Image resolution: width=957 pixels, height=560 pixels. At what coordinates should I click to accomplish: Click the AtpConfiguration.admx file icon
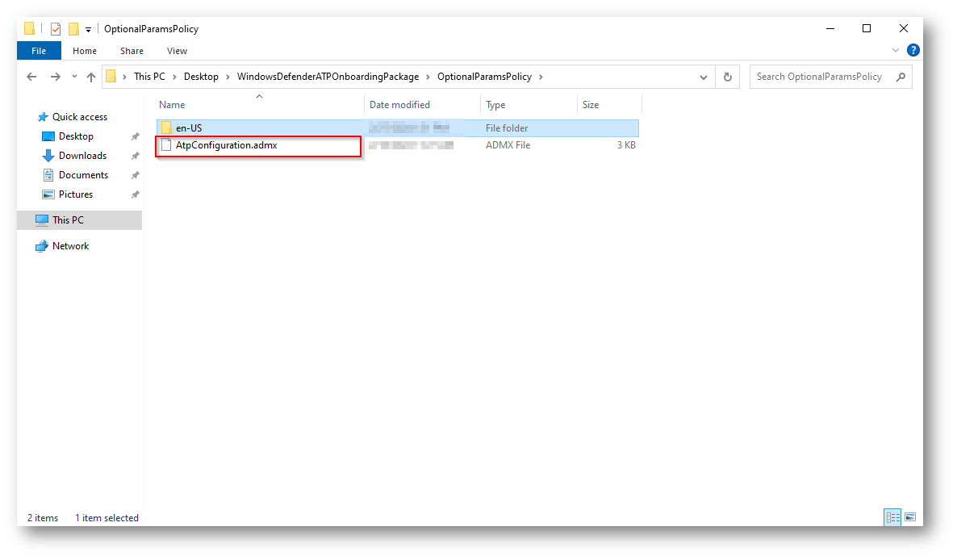166,145
